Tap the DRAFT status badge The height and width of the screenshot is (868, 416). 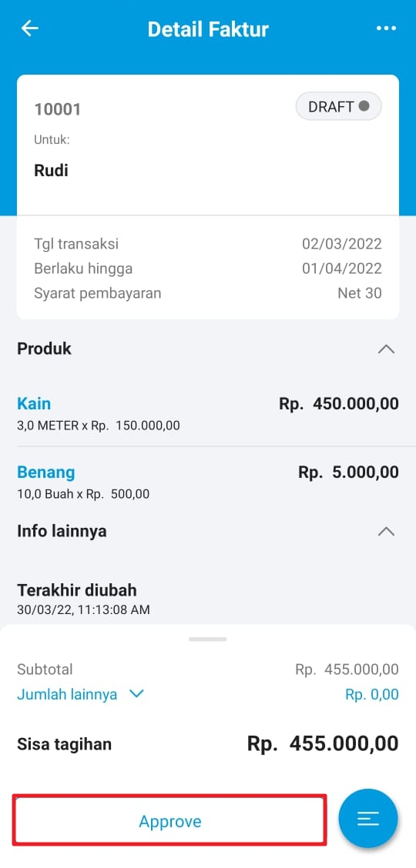338,106
